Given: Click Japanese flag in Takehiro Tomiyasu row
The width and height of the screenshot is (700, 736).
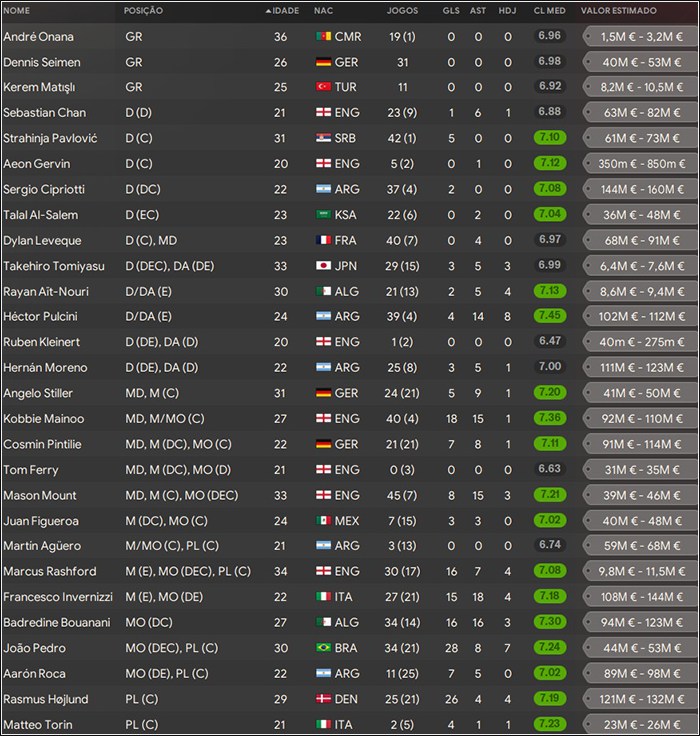Looking at the screenshot, I should [323, 266].
